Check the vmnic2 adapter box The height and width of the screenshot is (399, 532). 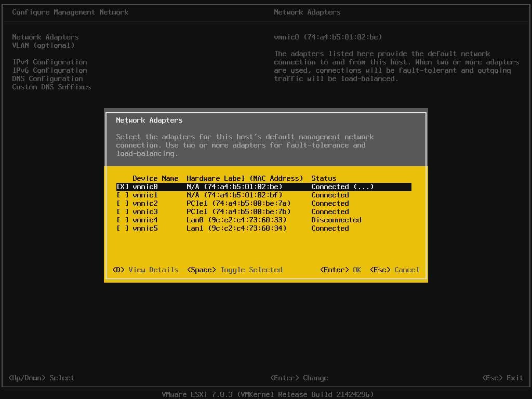(122, 203)
